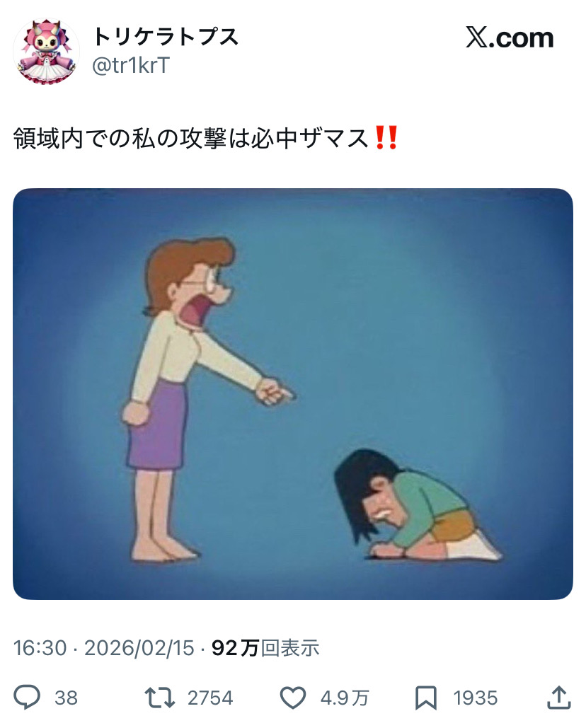Image resolution: width=586 pixels, height=728 pixels.
Task: Click the retweet count 2754
Action: coord(210,698)
